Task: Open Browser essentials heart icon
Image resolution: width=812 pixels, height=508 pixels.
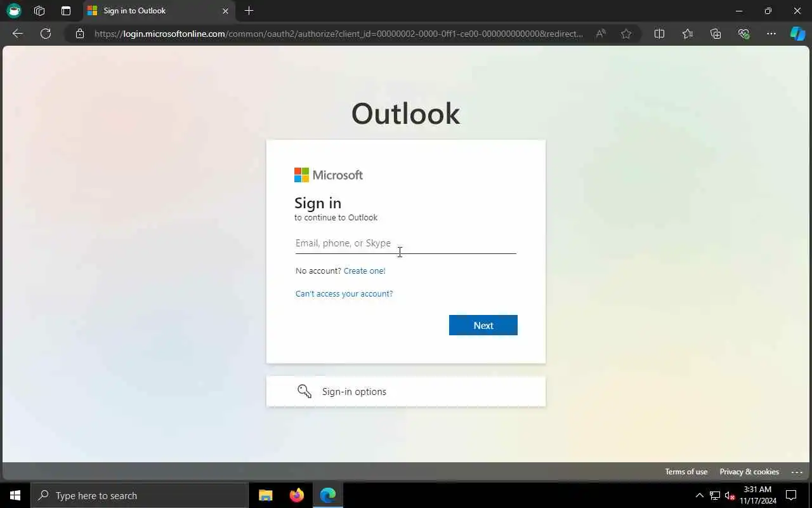Action: point(743,34)
